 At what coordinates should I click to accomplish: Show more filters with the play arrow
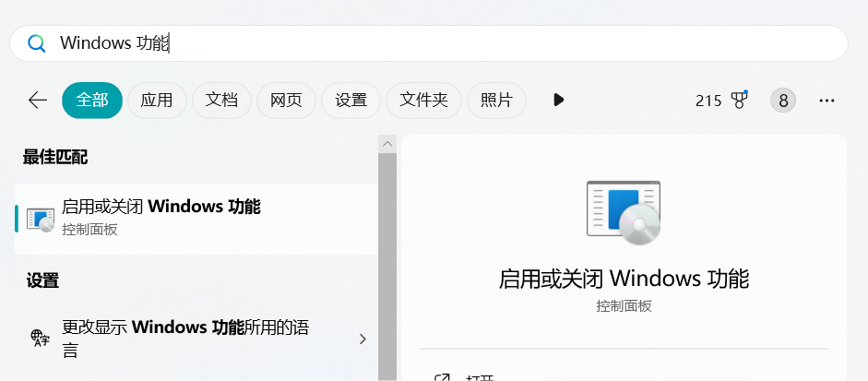click(x=559, y=101)
